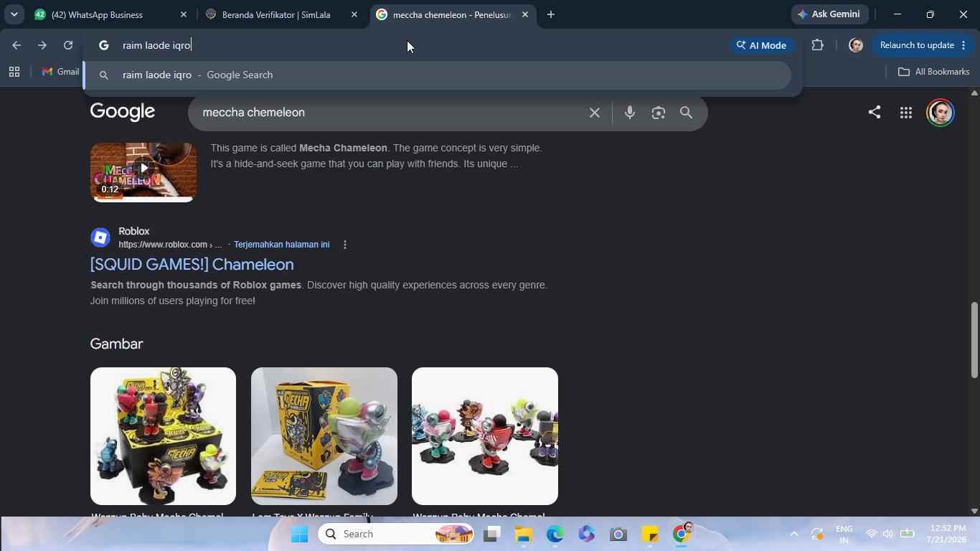Viewport: 980px width, 551px height.
Task: Open the ENG IN language switcher
Action: tap(844, 534)
